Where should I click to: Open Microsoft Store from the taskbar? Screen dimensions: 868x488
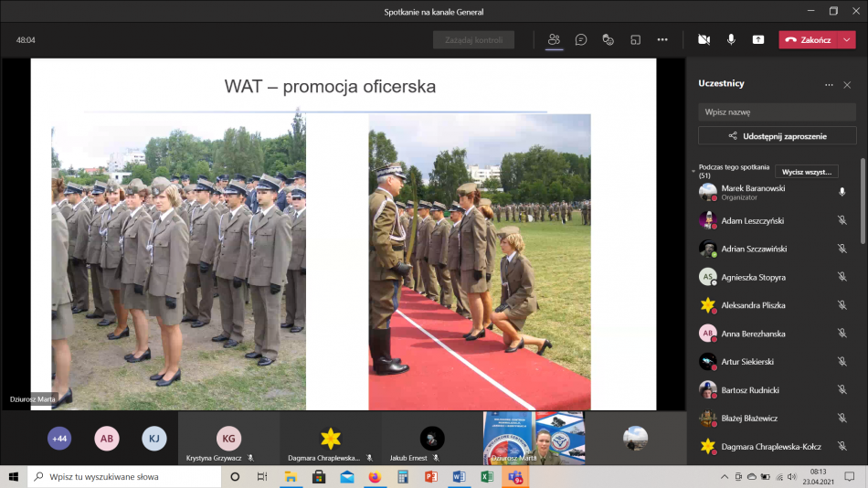coord(319,477)
